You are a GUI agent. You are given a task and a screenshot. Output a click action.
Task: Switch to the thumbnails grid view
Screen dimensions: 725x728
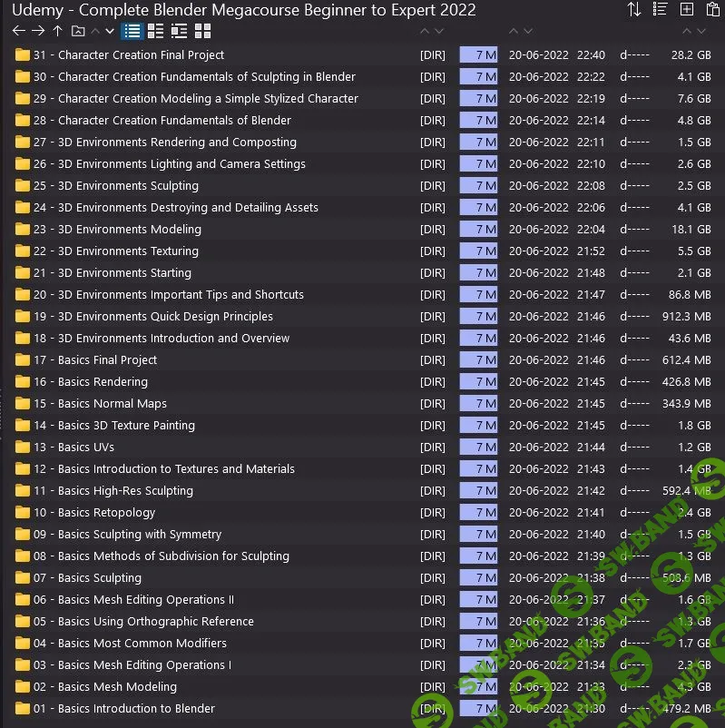click(x=202, y=31)
